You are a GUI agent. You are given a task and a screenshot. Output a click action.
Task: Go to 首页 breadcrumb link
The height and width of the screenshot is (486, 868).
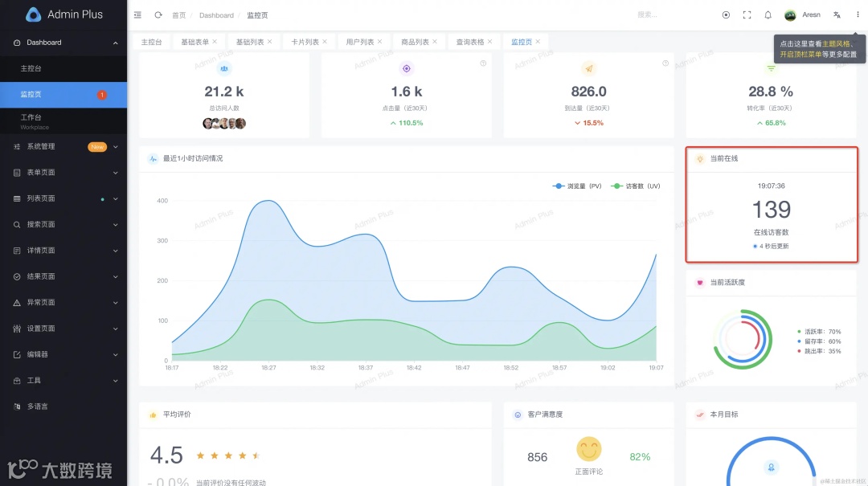point(178,15)
